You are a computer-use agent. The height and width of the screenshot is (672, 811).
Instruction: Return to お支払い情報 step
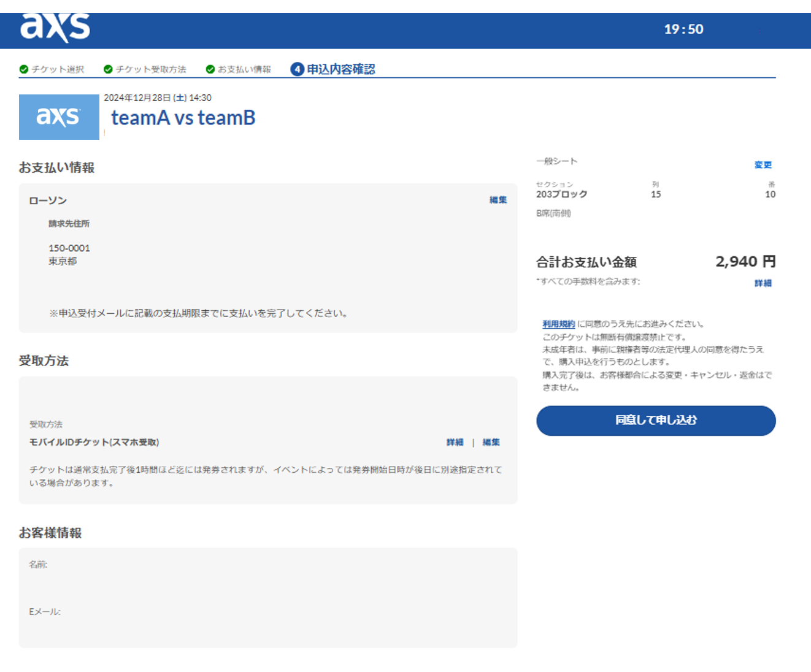pyautogui.click(x=244, y=69)
